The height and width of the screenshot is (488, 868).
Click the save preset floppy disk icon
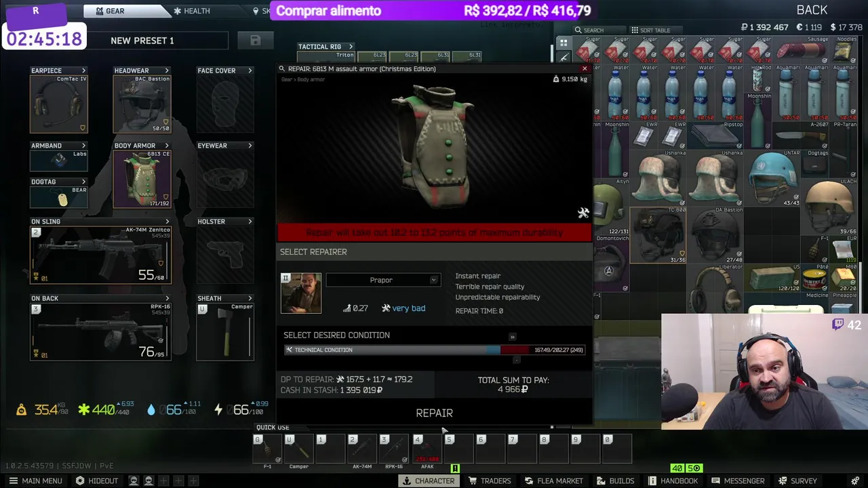[x=255, y=41]
